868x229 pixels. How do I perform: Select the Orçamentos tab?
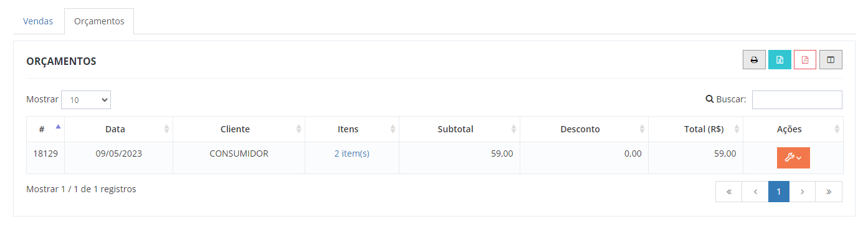click(x=99, y=21)
